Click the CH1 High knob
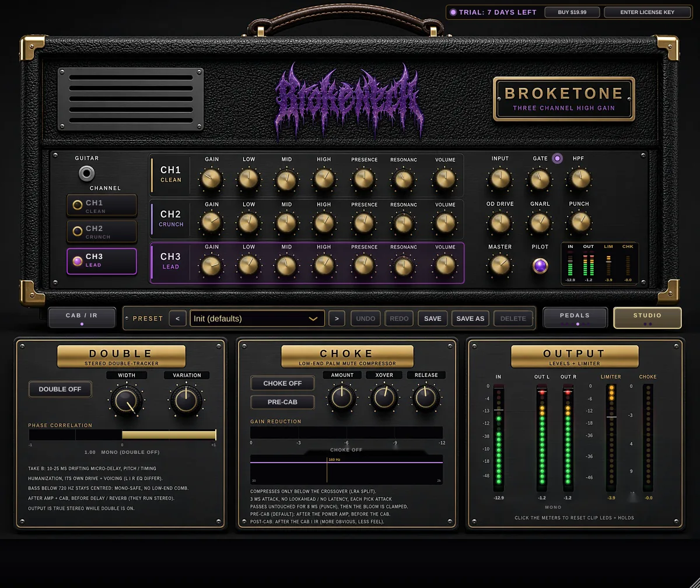 point(324,179)
